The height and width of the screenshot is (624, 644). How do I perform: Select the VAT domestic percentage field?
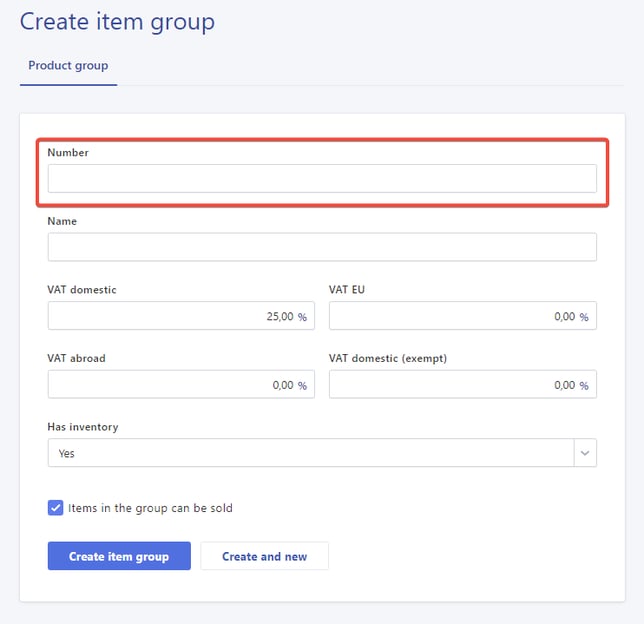(170, 316)
